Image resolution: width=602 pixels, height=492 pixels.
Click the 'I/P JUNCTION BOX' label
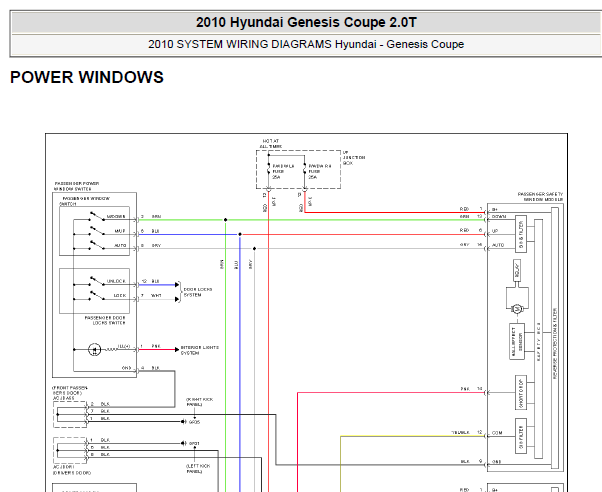pos(354,158)
